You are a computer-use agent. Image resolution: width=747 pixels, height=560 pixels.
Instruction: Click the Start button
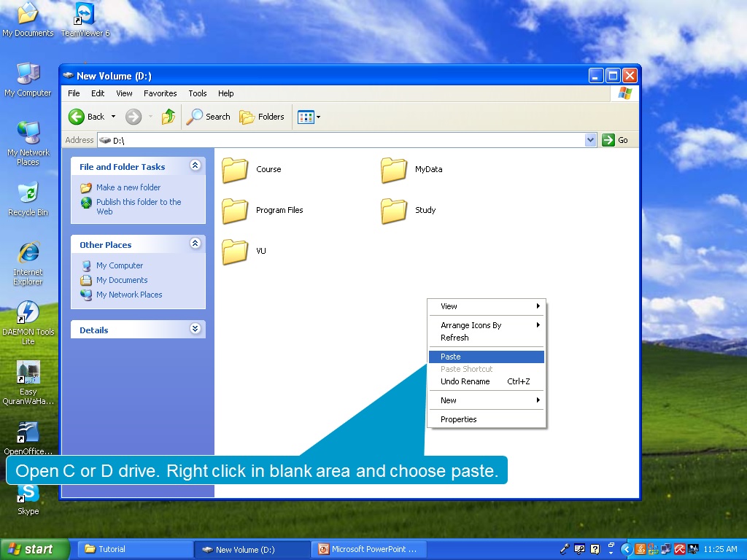[x=34, y=550]
